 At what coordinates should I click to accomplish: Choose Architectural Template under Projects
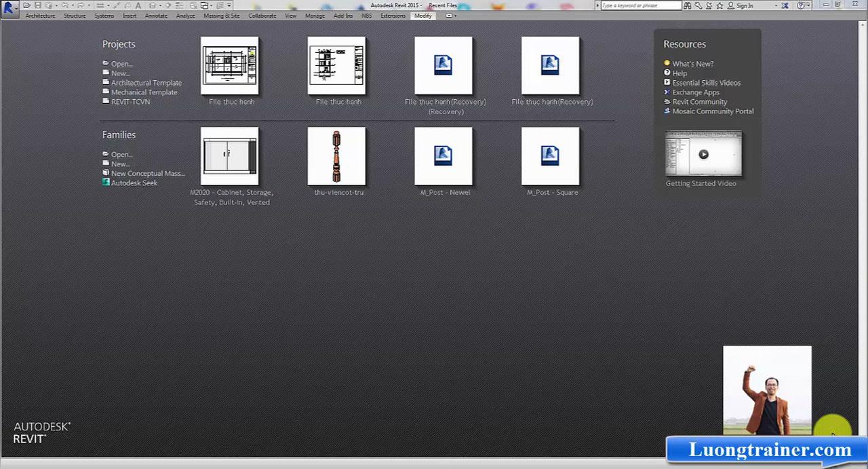click(x=146, y=83)
